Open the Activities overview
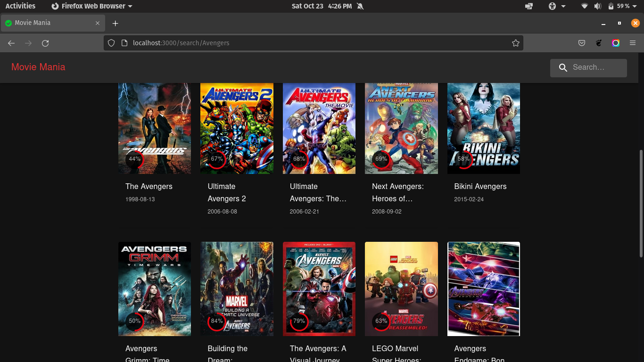 (x=20, y=6)
